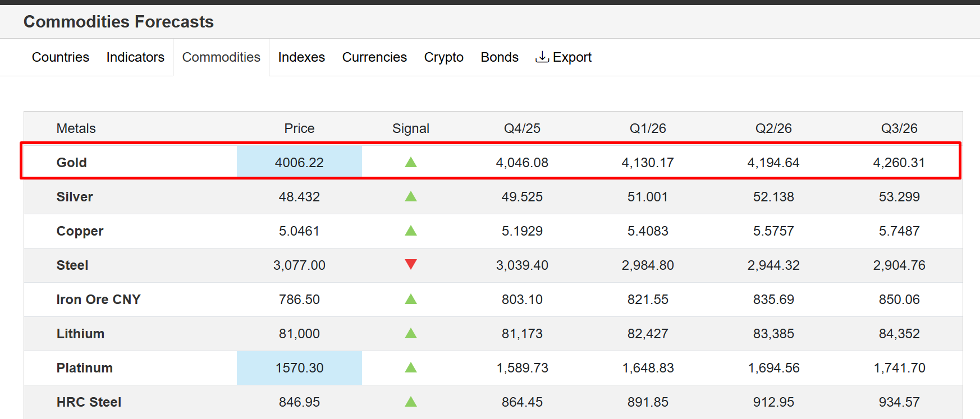Click Gold's green up signal arrow
Viewport: 980px width, 419px height.
tap(411, 163)
